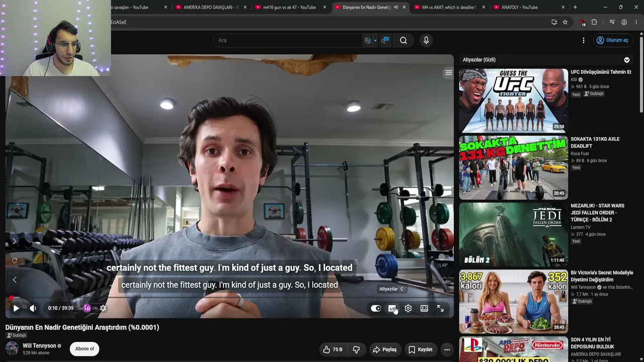Open the browser extensions puzzle icon
This screenshot has width=644, height=362.
[x=594, y=22]
